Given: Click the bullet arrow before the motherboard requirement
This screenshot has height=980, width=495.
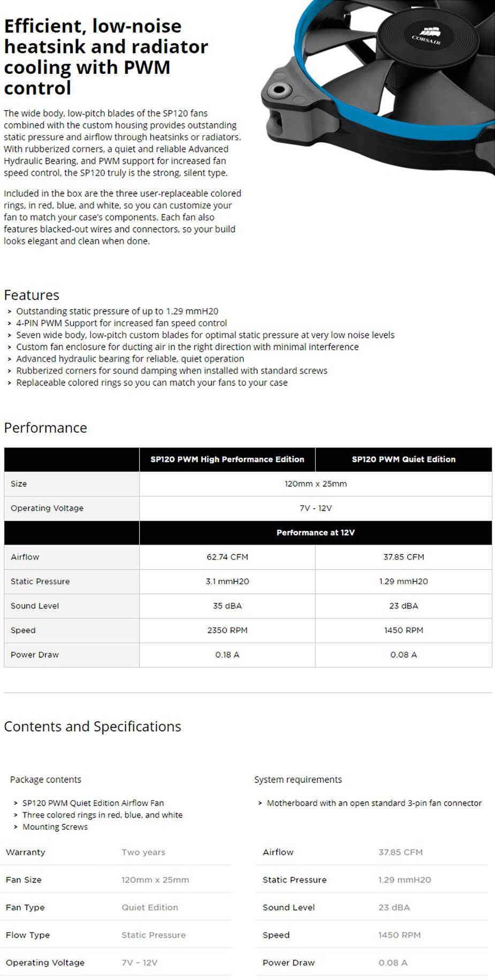Looking at the screenshot, I should pyautogui.click(x=260, y=803).
